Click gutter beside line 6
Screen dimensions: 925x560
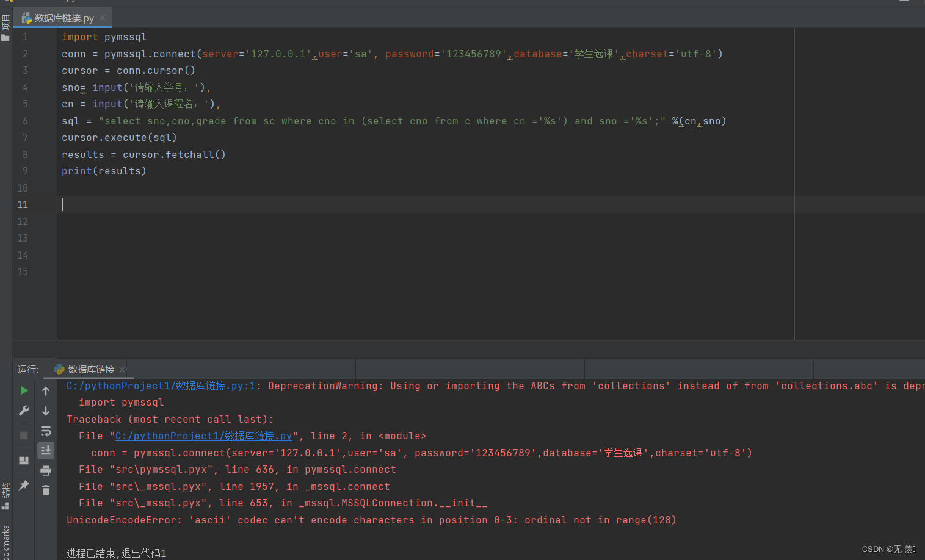tap(25, 121)
